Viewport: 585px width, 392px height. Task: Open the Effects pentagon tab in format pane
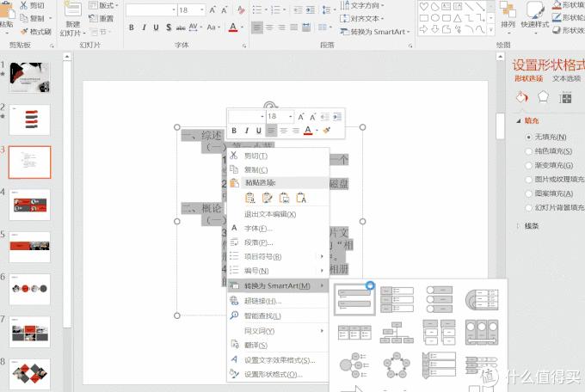[543, 97]
